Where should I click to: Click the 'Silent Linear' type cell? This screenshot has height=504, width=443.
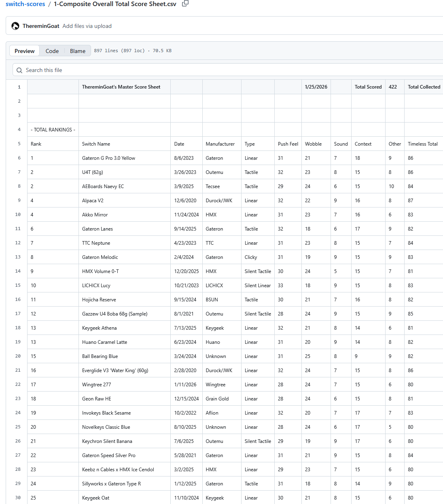[258, 285]
